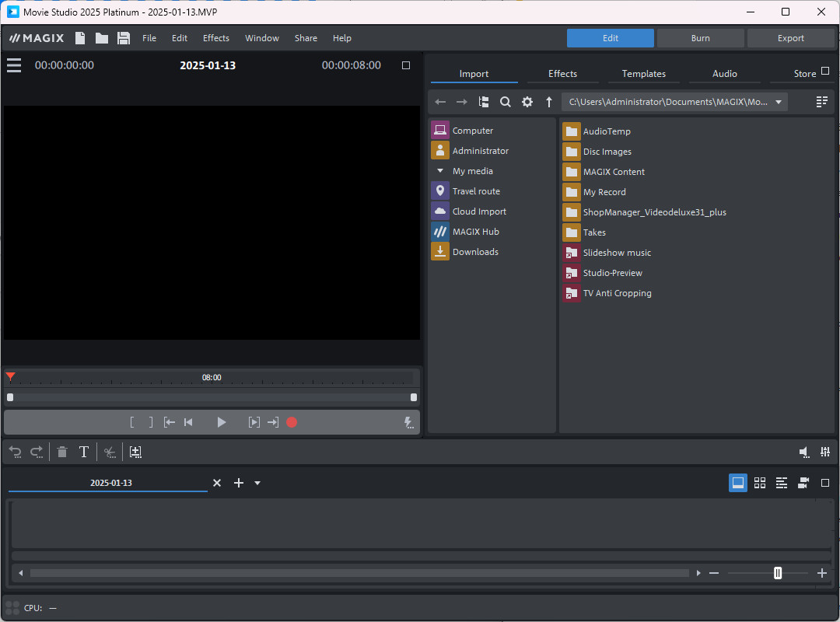Click the New project document icon
The width and height of the screenshot is (840, 622).
tap(80, 38)
